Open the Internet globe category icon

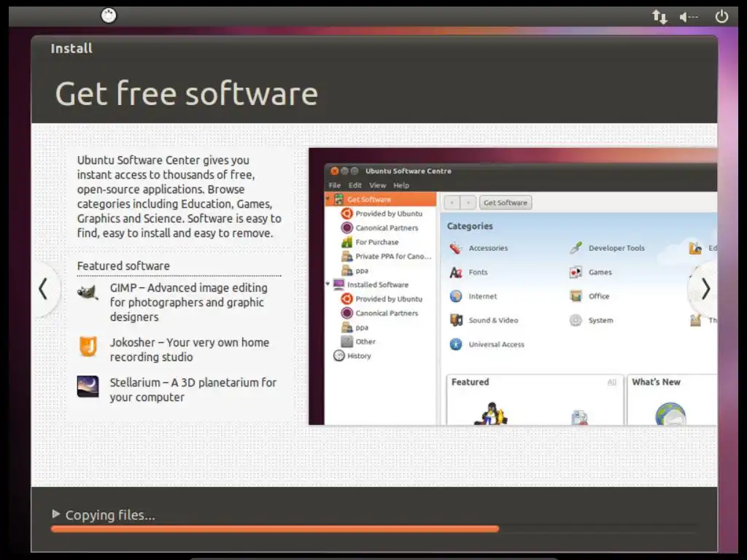[x=456, y=296]
